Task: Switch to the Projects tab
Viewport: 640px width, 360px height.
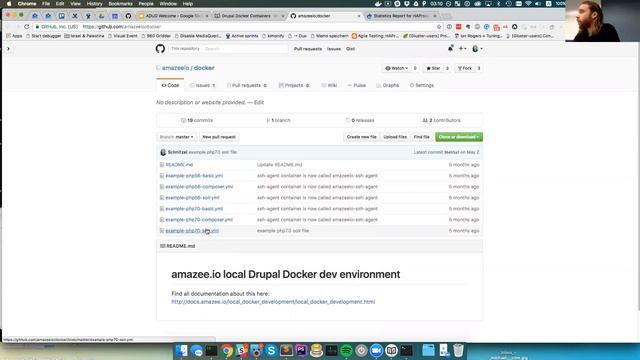Action: point(294,85)
